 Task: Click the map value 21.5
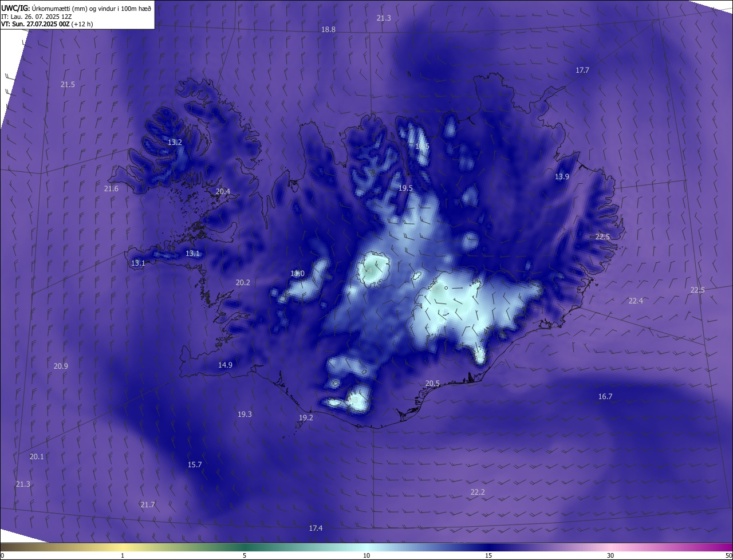pos(68,84)
